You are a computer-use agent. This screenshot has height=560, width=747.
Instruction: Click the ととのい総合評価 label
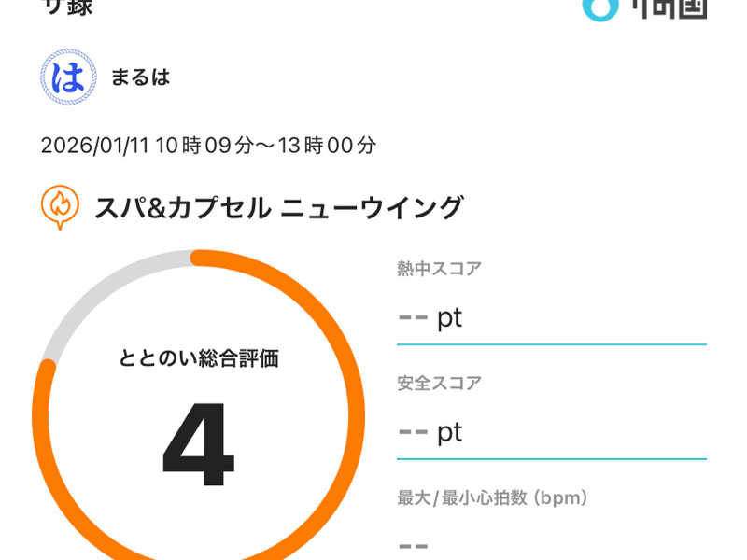point(198,357)
